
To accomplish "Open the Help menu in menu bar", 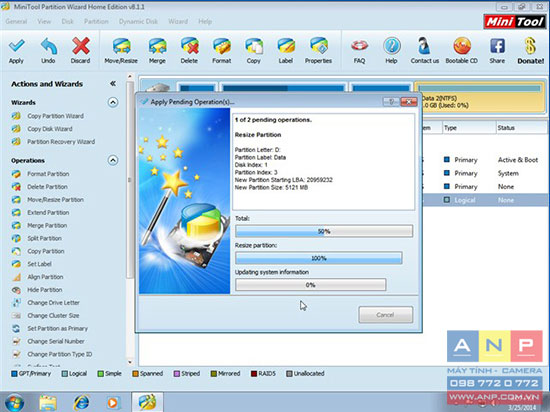I will pos(205,21).
